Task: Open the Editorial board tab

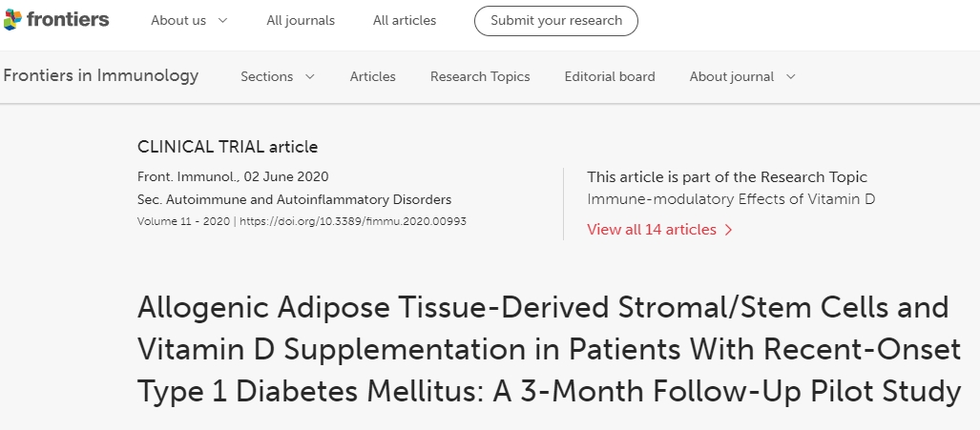Action: pyautogui.click(x=610, y=77)
